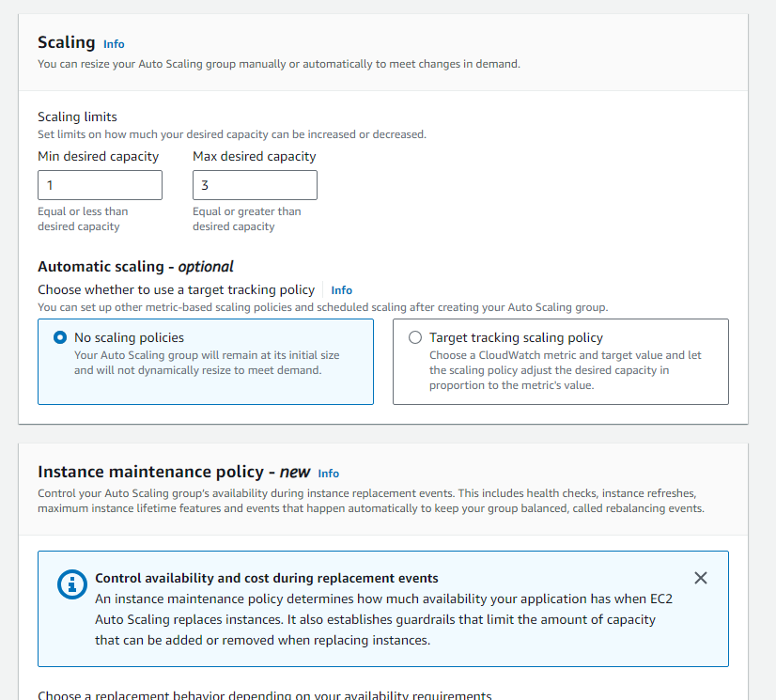Screen dimensions: 776x700
Task: Click the No scaling policies card description
Action: 207,363
